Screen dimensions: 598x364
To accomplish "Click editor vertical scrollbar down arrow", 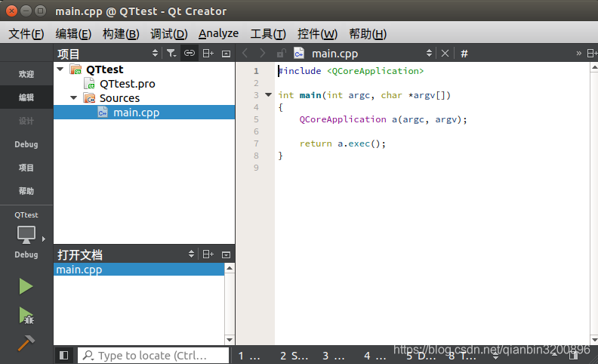I will pos(594,340).
